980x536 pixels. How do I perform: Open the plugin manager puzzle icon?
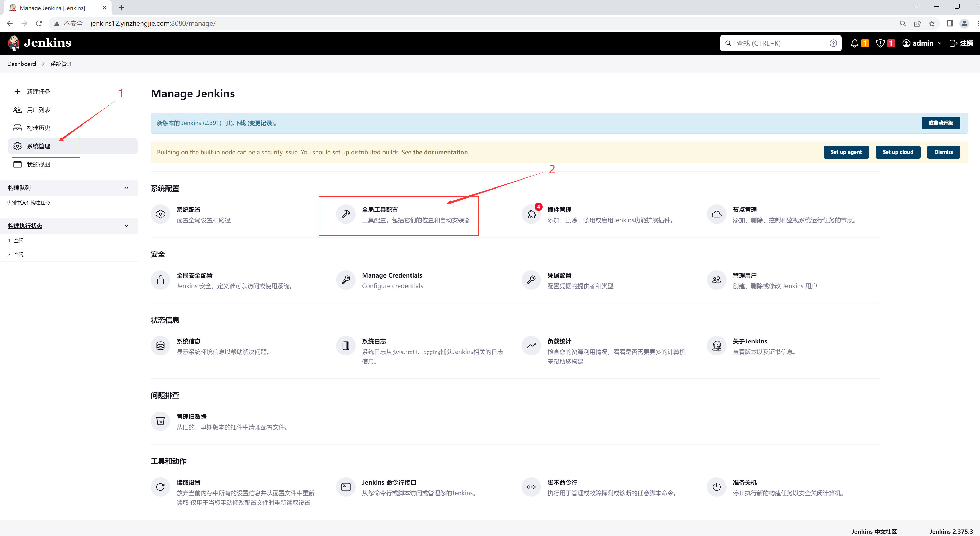click(x=531, y=215)
